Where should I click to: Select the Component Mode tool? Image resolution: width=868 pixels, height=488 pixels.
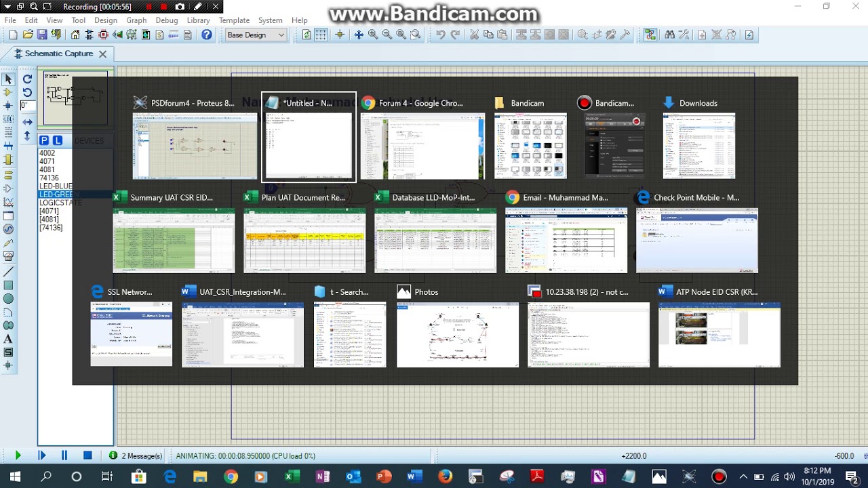point(8,92)
